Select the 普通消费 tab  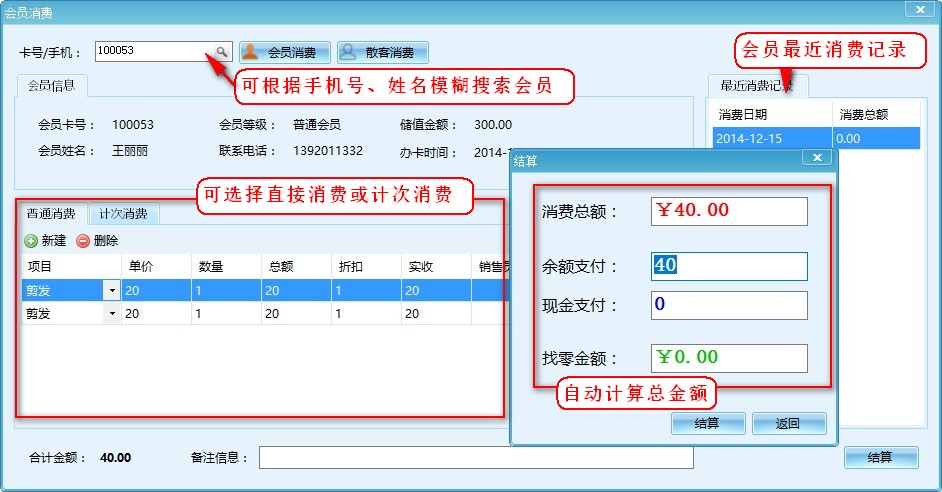point(52,214)
